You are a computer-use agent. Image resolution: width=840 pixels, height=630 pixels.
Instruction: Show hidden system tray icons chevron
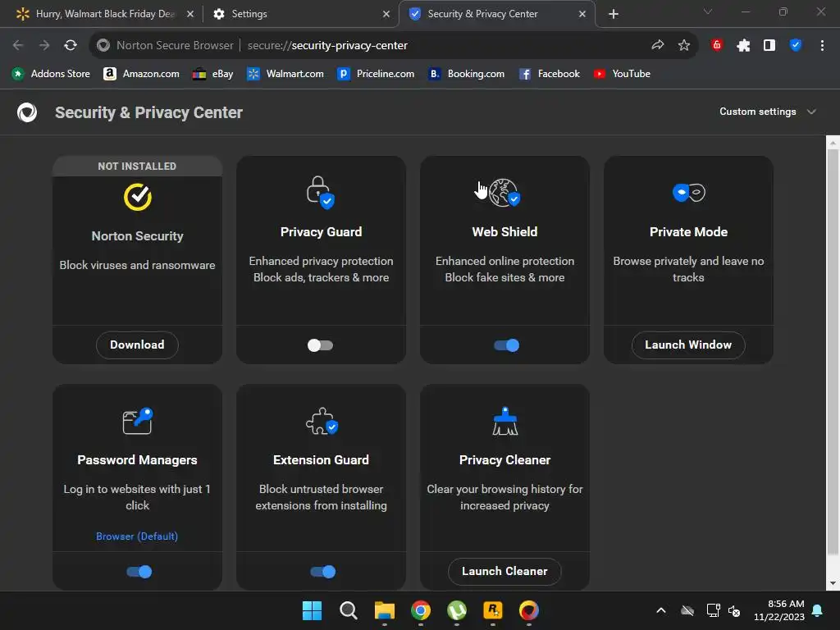coord(661,610)
